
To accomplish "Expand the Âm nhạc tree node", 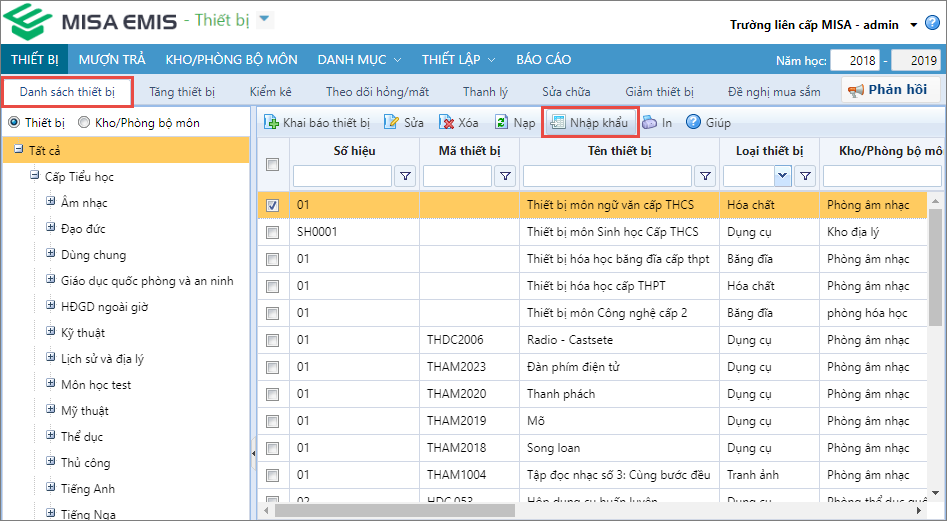I will pyautogui.click(x=50, y=203).
